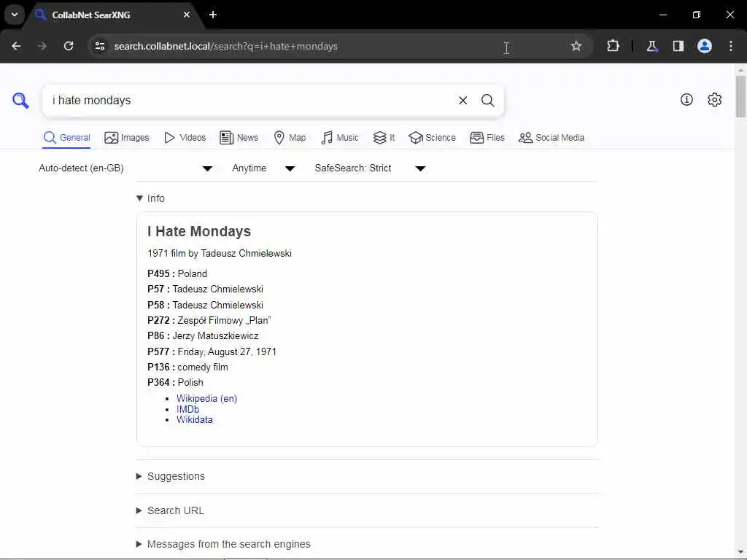The height and width of the screenshot is (560, 747).
Task: Clear the search query with the X icon
Action: (462, 101)
